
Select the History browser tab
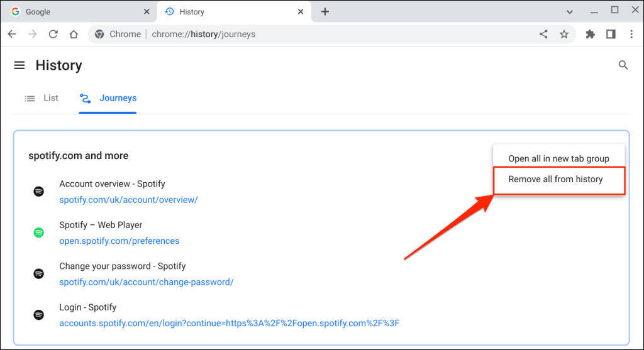tap(234, 11)
